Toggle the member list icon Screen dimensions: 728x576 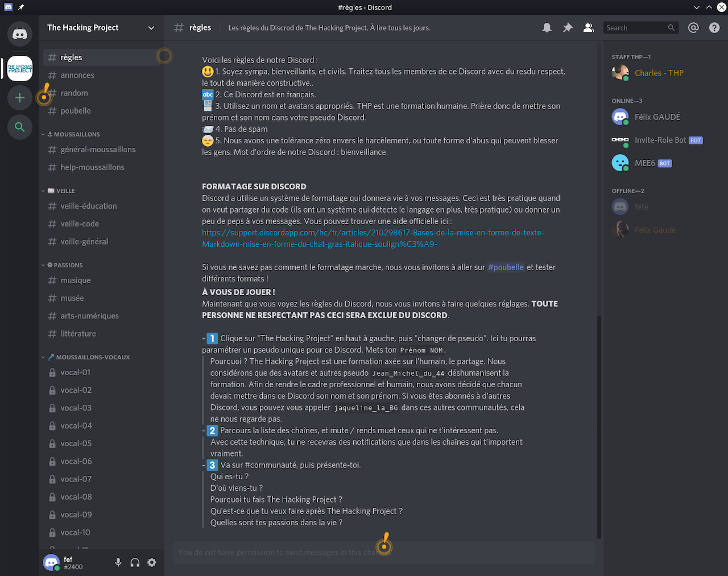[589, 28]
